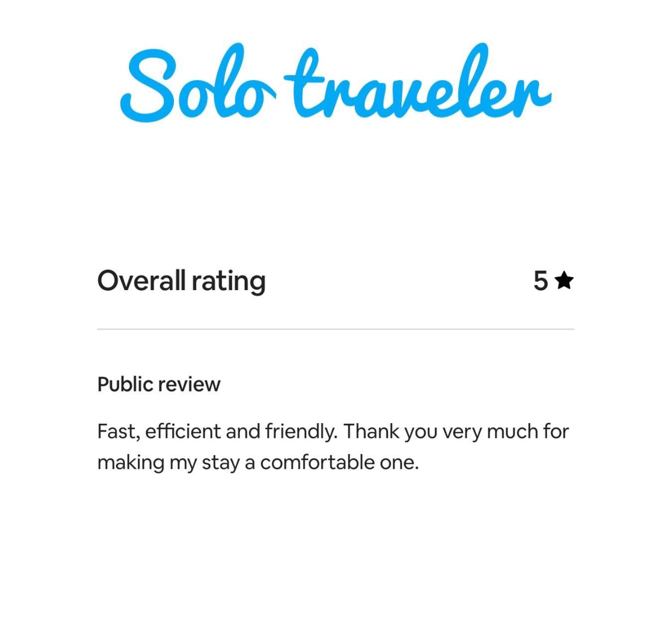This screenshot has height=642, width=672.
Task: Click the Overall rating label
Action: (x=181, y=282)
